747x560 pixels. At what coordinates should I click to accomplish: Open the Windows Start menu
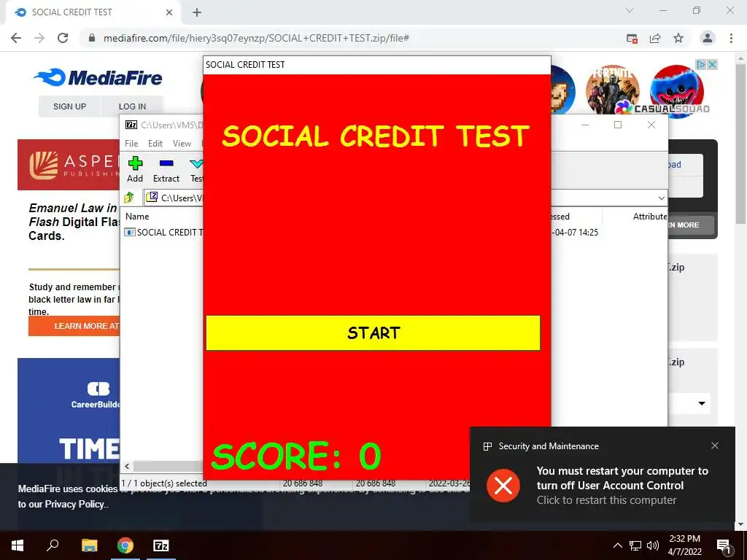point(18,545)
